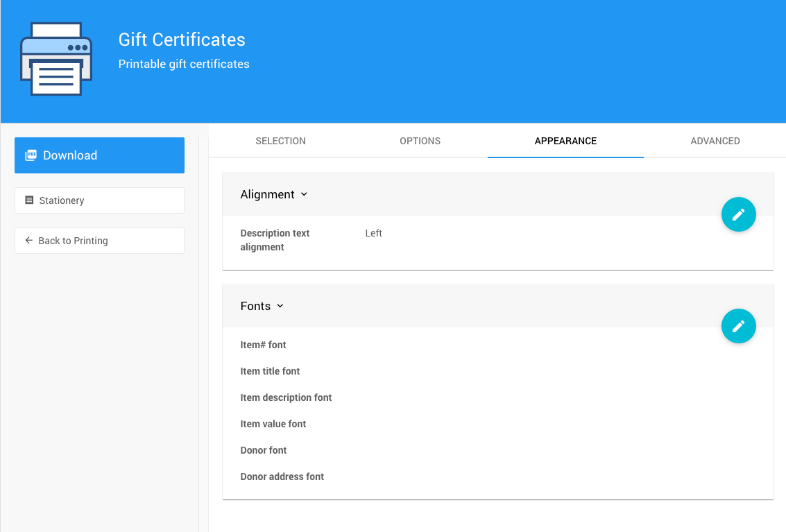Click the back arrow beside Back to Printing
The height and width of the screenshot is (532, 786).
28,241
